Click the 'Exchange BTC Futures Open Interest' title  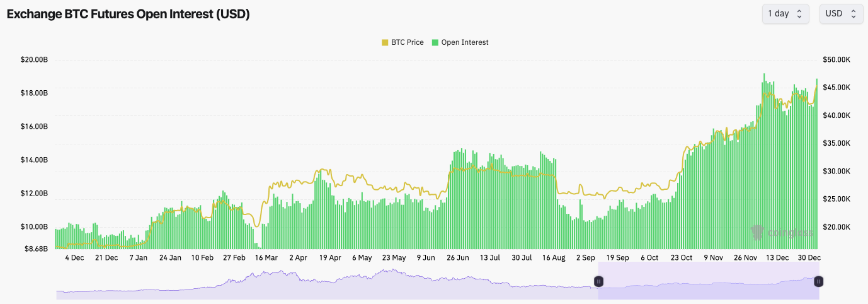tap(128, 14)
